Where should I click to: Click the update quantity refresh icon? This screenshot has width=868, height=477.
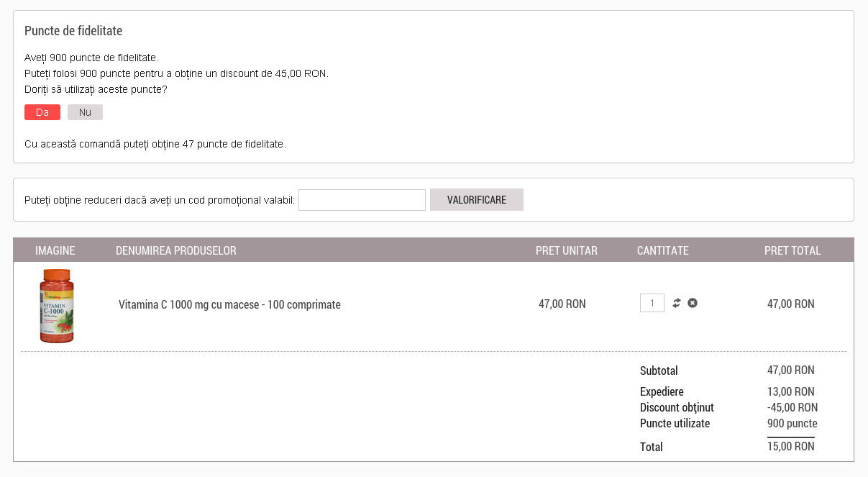coord(677,304)
